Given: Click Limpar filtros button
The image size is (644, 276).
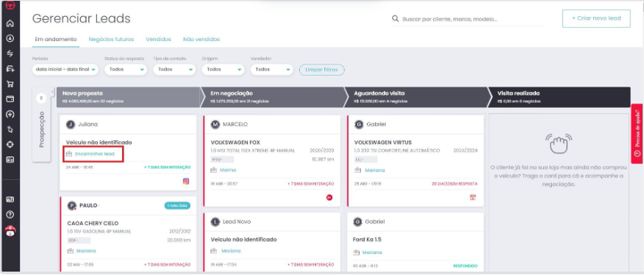Looking at the screenshot, I should point(322,70).
